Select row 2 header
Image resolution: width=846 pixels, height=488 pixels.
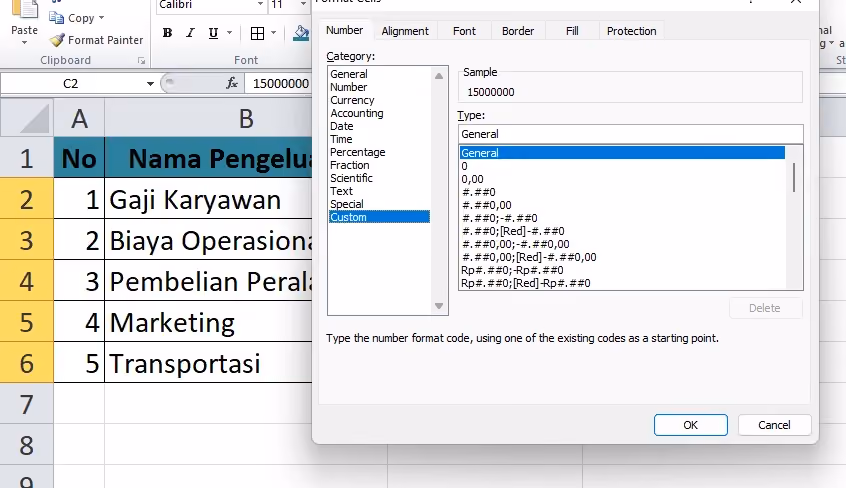26,199
